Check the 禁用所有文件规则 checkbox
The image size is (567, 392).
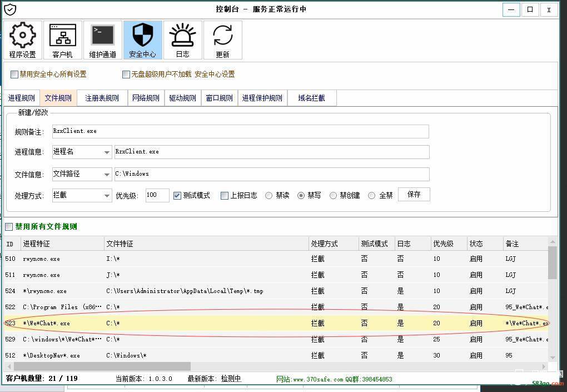(9, 227)
